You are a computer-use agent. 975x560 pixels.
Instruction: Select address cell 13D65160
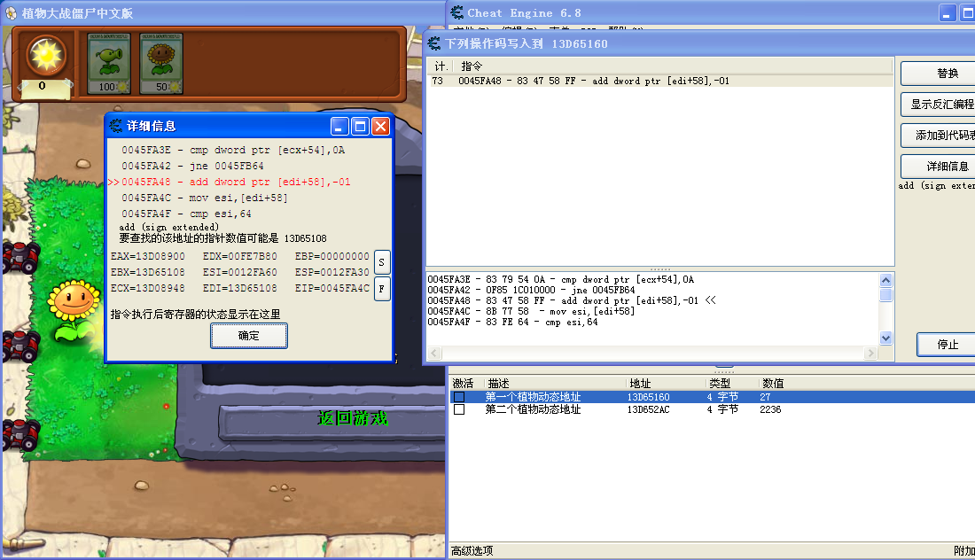pos(648,397)
